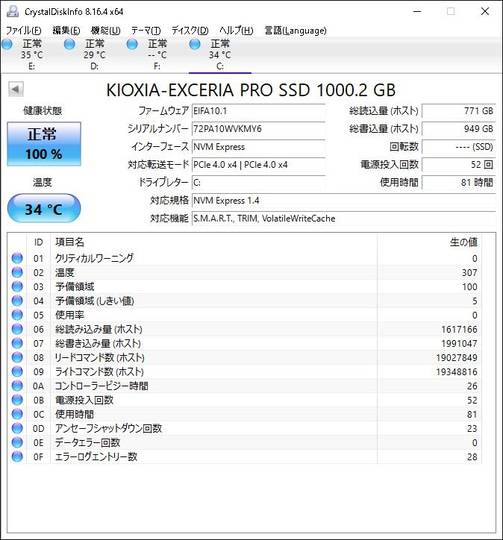Click the 正常 100% health status button
The height and width of the screenshot is (540, 503).
44,144
